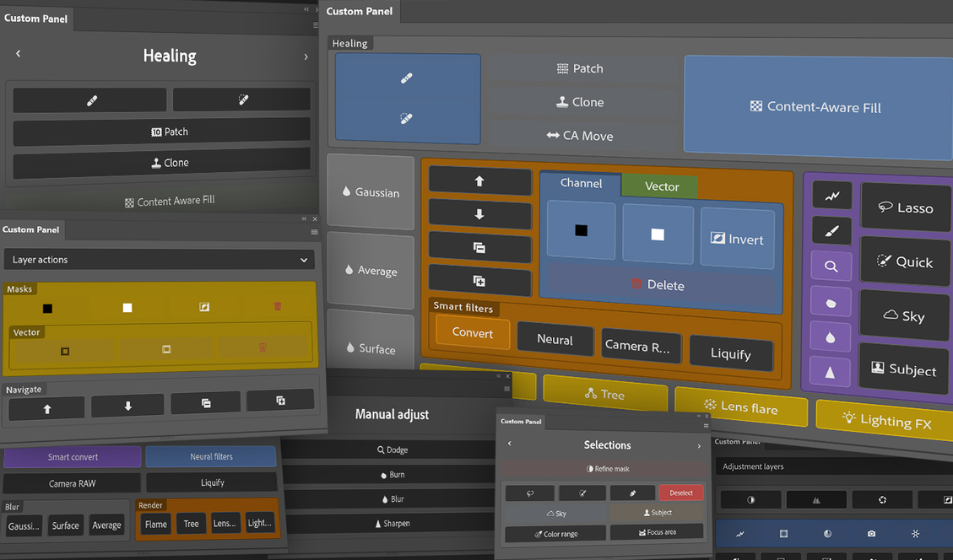Go to previous panel before Selections
Viewport: 953px width, 560px height.
pyautogui.click(x=509, y=444)
